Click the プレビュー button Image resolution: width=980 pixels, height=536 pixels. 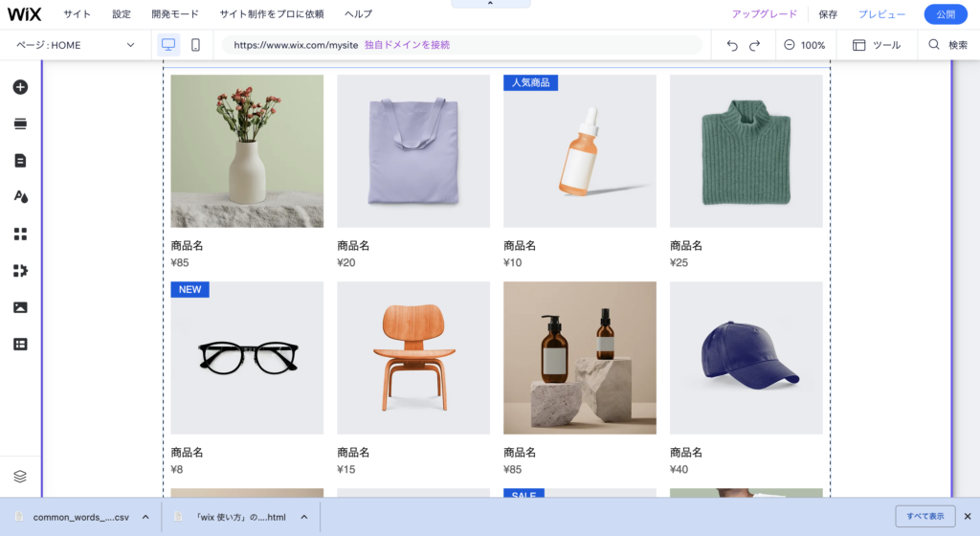881,13
